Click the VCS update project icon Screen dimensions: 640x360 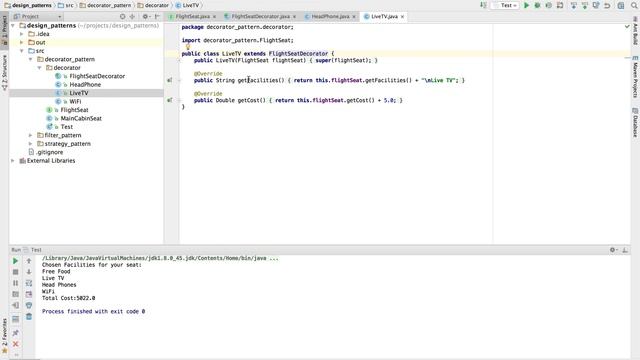(x=573, y=5)
